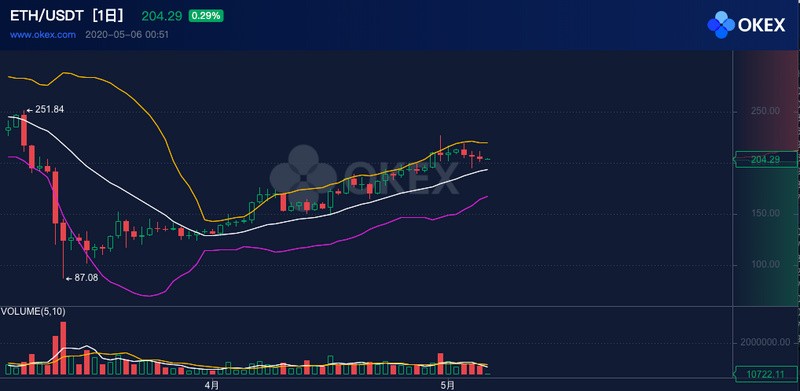The width and height of the screenshot is (800, 391).
Task: Click the tallest red volume bar
Action: coord(63,349)
